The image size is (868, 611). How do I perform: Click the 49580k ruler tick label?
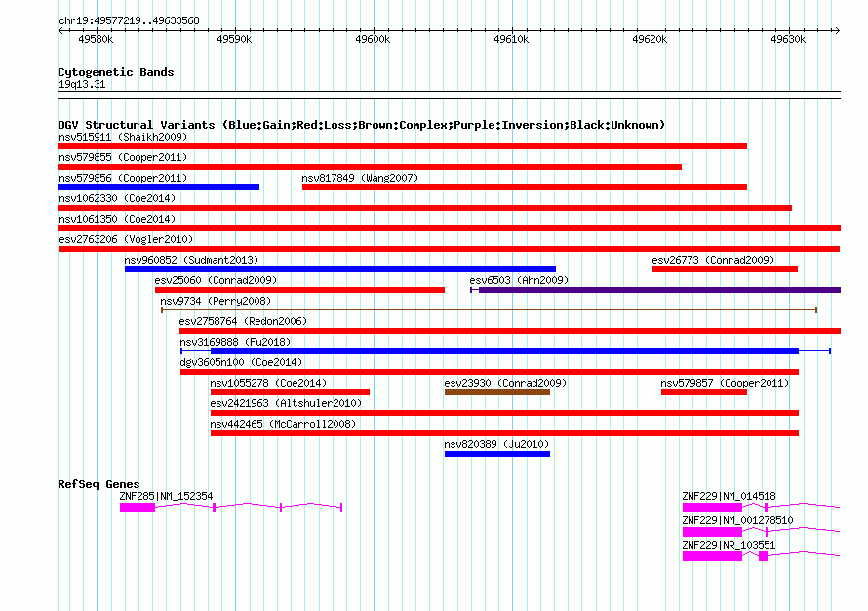pos(96,39)
